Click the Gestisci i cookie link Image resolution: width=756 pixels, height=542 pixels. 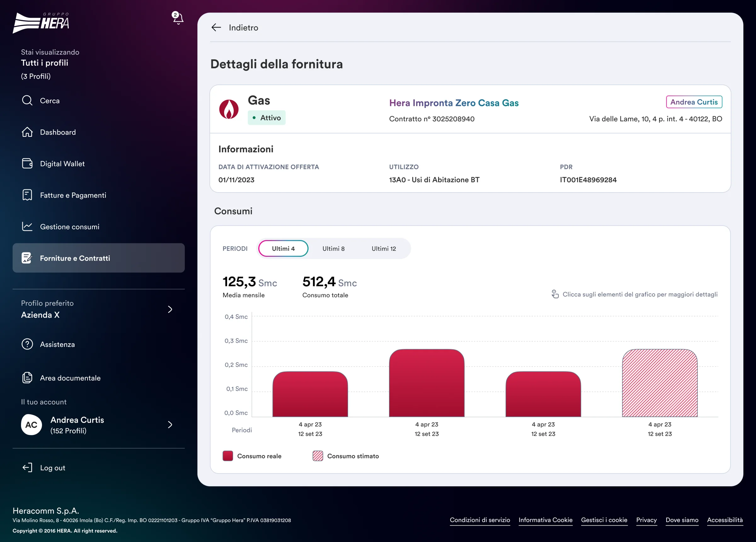coord(604,520)
